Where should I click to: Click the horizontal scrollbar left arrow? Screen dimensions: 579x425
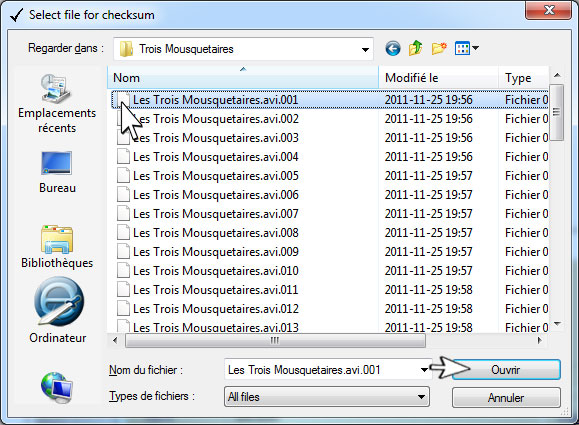pos(115,340)
